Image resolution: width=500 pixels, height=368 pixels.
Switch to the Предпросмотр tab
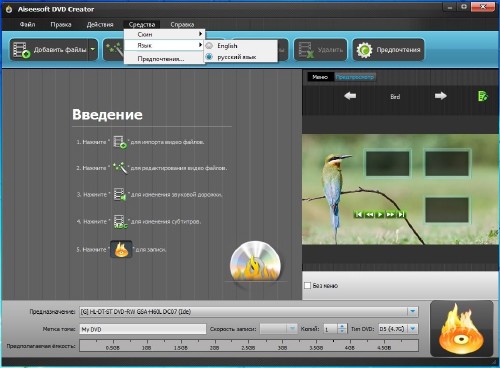click(355, 77)
